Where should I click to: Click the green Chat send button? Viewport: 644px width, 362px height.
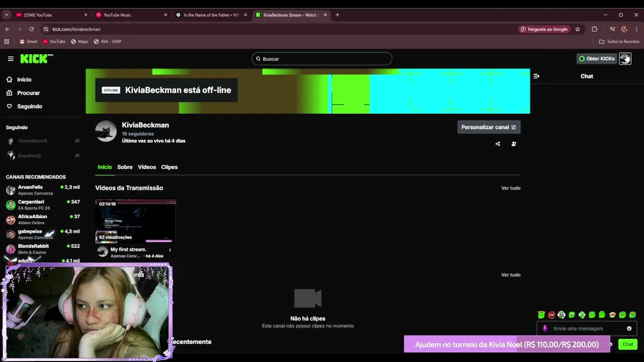click(x=628, y=344)
